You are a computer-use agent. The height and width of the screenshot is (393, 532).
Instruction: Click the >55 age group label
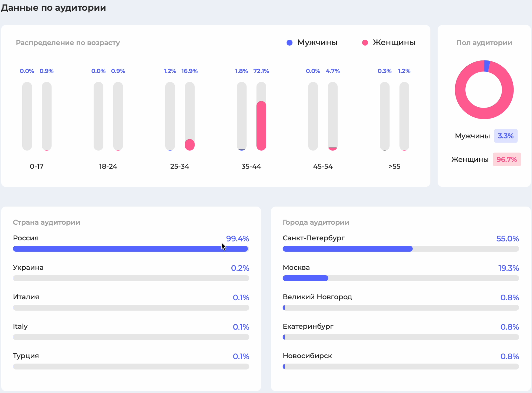click(394, 167)
